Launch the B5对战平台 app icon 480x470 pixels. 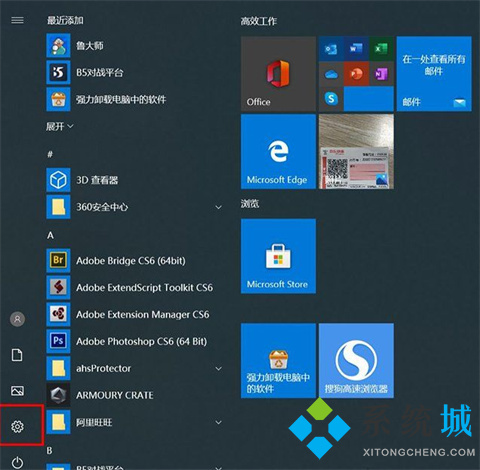point(58,72)
